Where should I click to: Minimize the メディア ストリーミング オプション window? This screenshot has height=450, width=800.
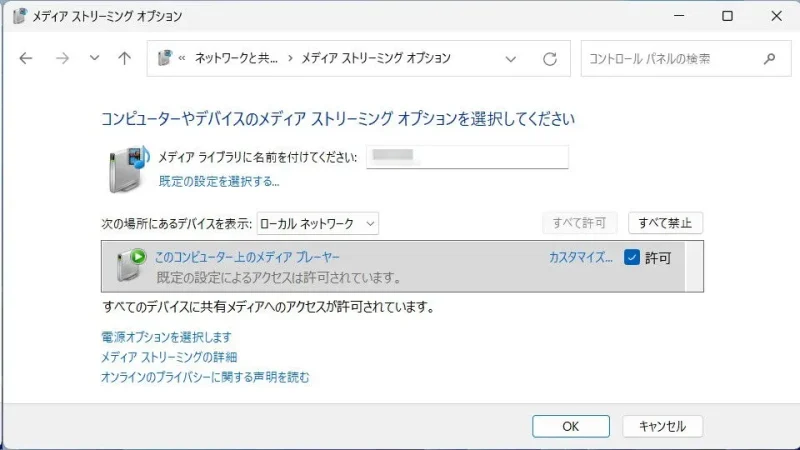point(679,16)
